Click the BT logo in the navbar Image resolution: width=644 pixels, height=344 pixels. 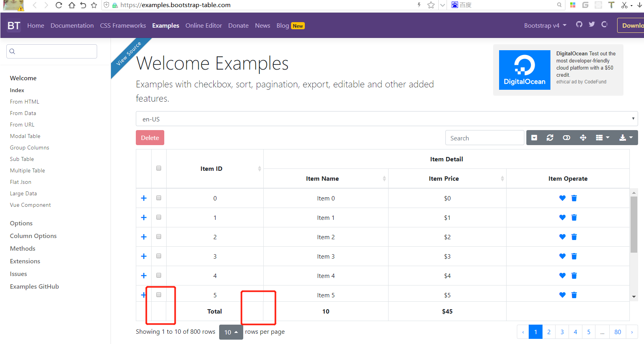14,26
